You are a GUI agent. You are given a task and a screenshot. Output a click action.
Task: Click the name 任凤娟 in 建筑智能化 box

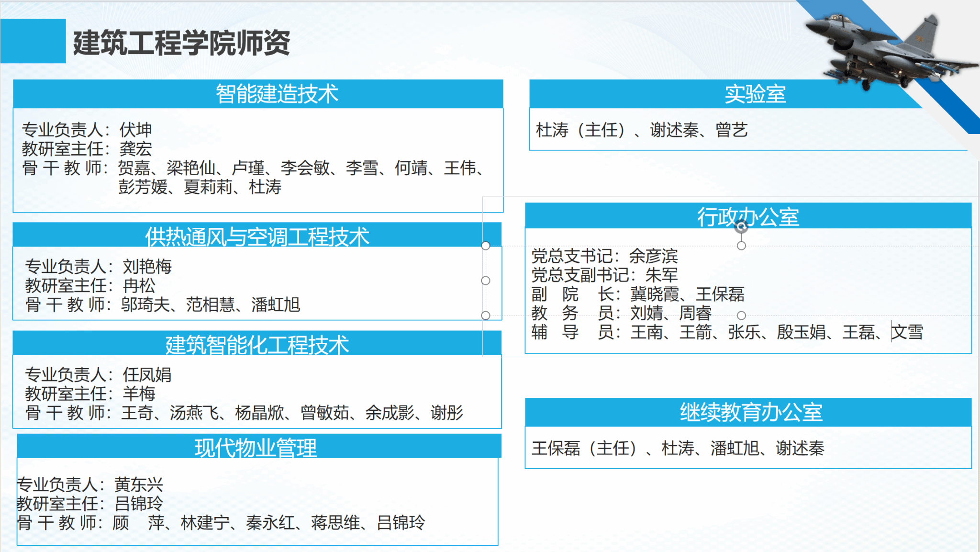pos(147,374)
